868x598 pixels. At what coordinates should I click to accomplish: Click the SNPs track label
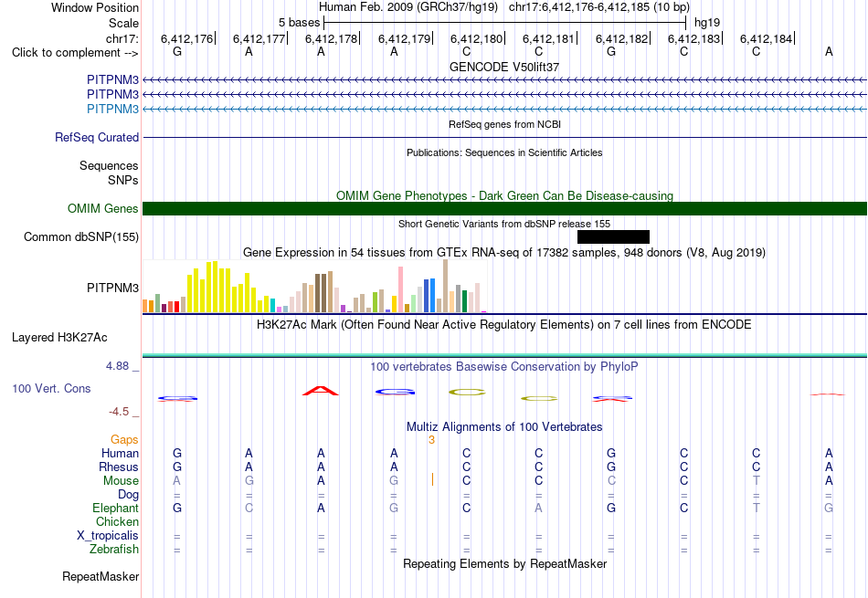tap(123, 180)
